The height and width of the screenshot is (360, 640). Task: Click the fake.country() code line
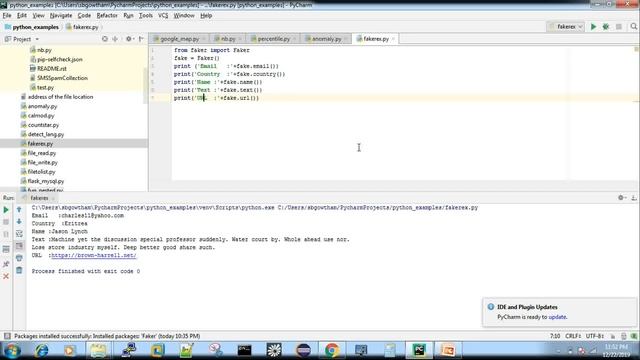tap(229, 74)
